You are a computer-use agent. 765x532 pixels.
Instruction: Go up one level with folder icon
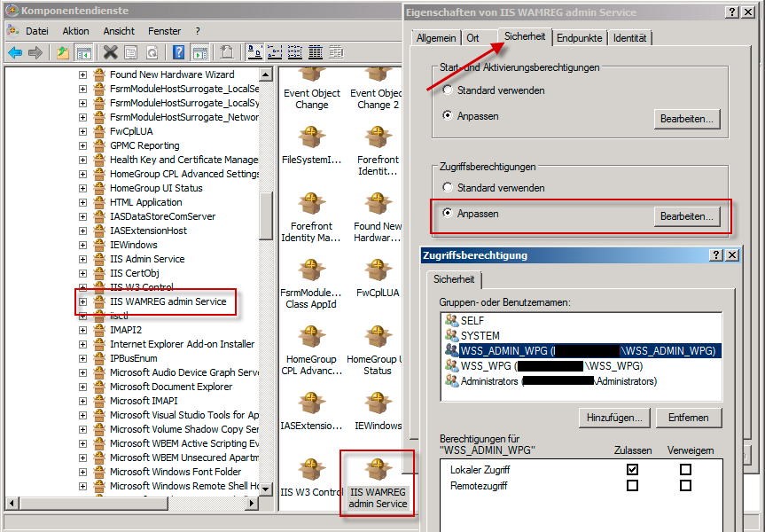[62, 52]
